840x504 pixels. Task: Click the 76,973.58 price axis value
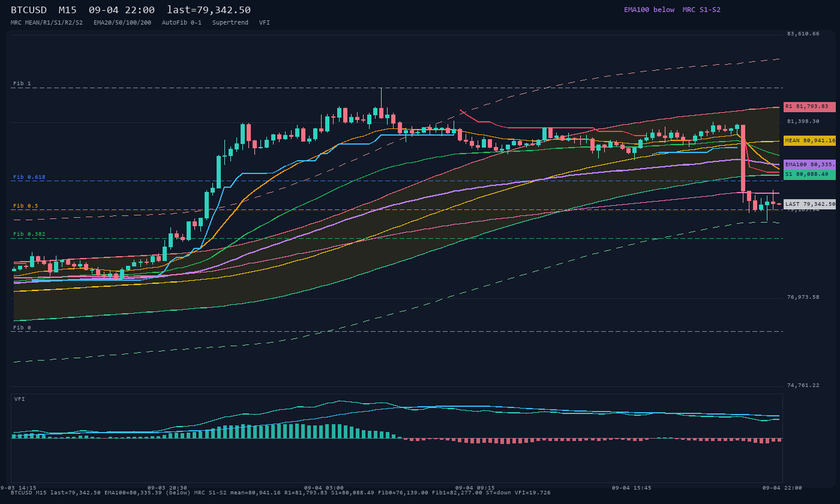(x=803, y=297)
